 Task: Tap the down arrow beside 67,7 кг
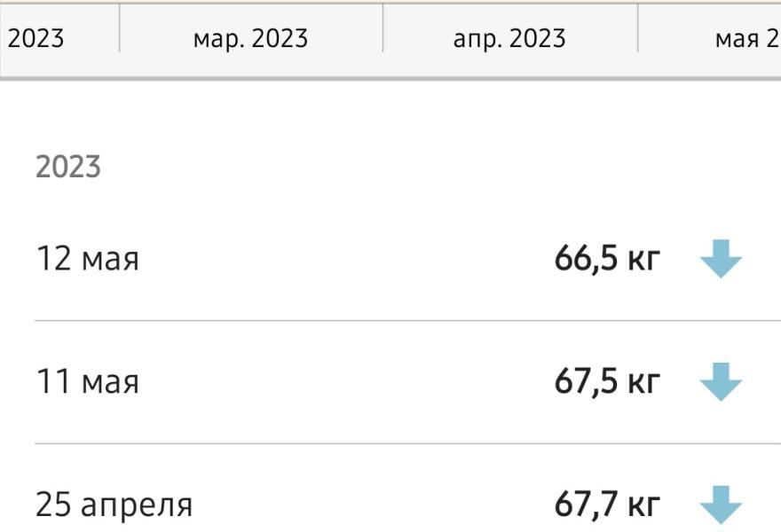click(x=721, y=505)
